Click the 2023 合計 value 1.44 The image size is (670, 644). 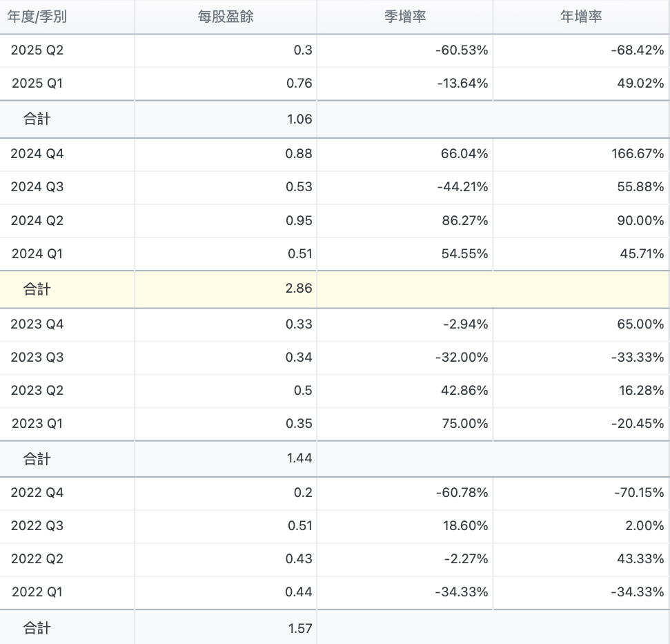[299, 458]
